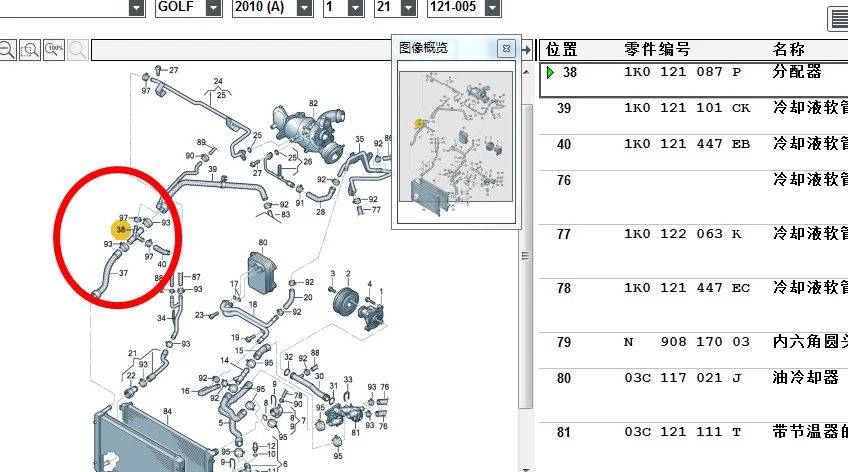Open the GOLF model dropdown
The image size is (848, 472).
tap(214, 8)
